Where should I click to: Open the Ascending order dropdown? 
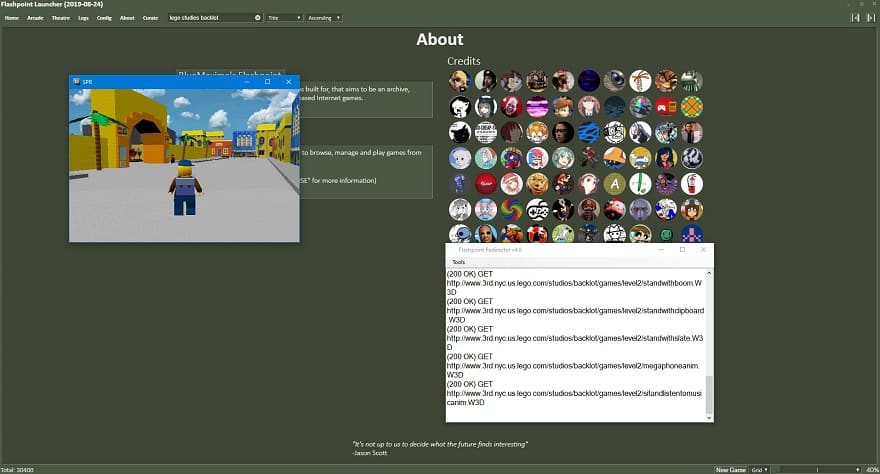324,18
